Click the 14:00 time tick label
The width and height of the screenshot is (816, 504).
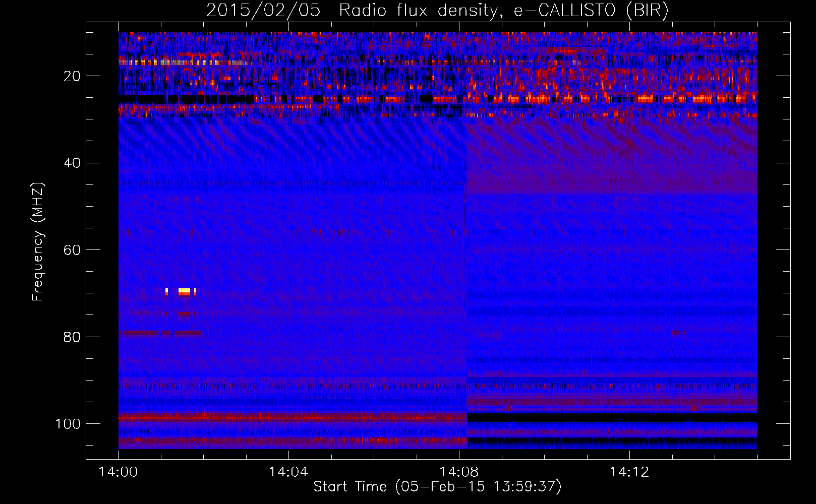coord(119,472)
